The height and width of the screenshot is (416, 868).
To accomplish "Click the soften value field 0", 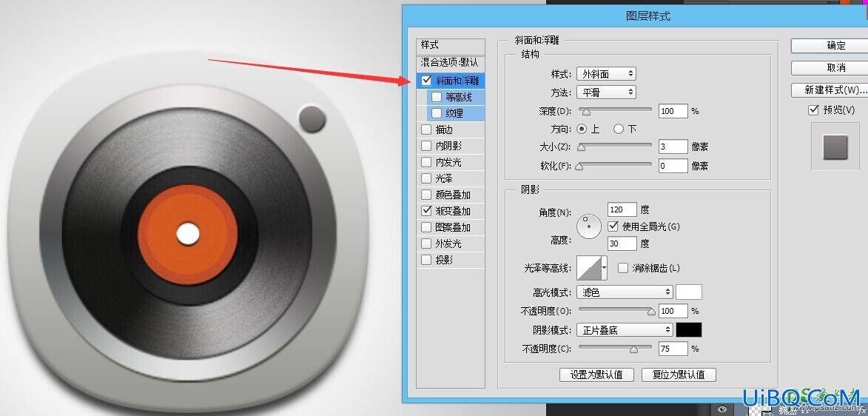I will click(x=673, y=166).
